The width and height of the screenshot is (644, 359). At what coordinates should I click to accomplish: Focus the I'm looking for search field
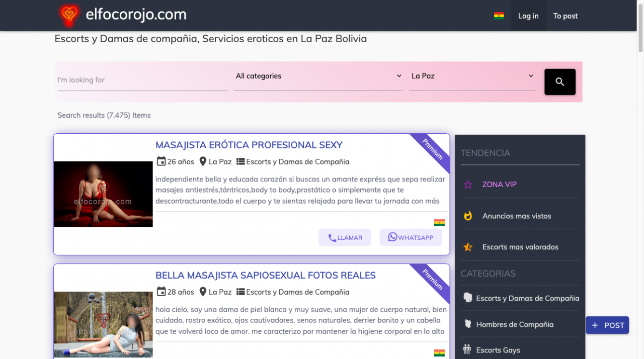142,80
